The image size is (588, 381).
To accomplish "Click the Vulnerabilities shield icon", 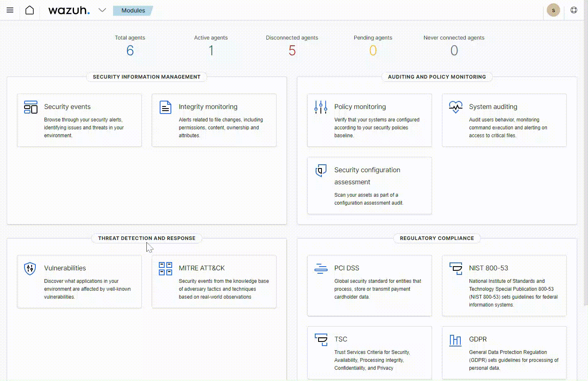I will click(30, 268).
